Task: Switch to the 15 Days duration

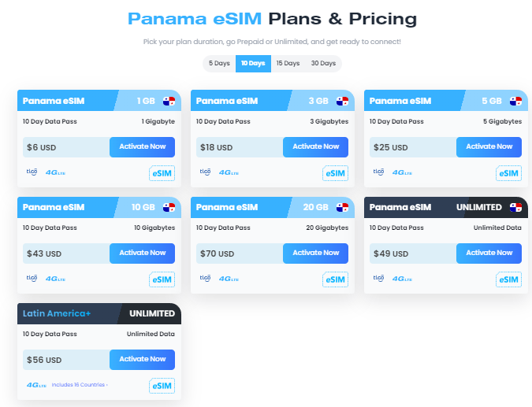Action: (288, 63)
